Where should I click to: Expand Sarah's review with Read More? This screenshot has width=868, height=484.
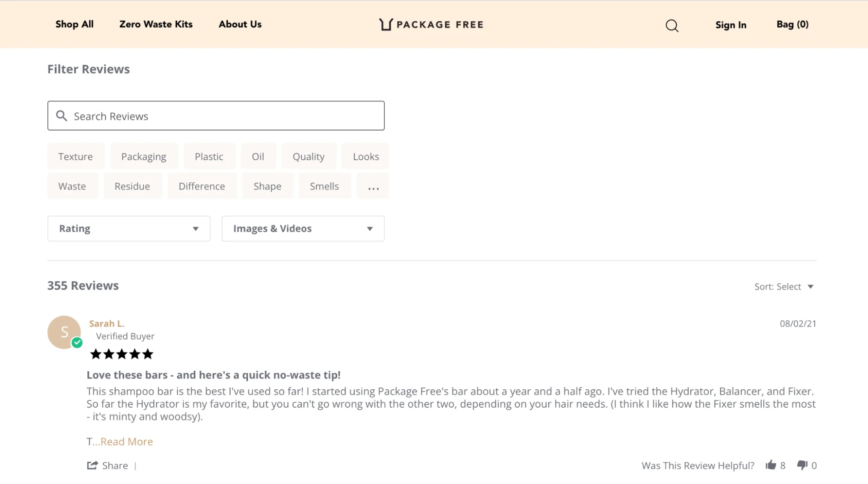pyautogui.click(x=126, y=441)
